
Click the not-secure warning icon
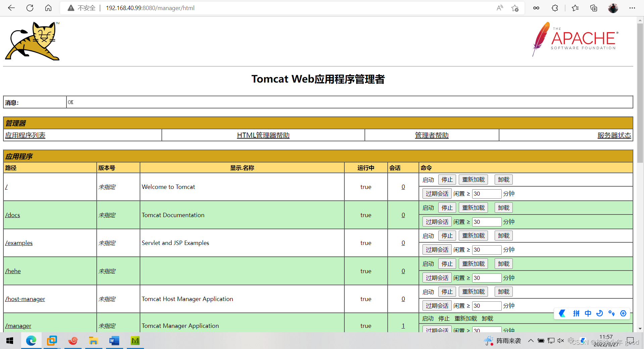[x=71, y=8]
